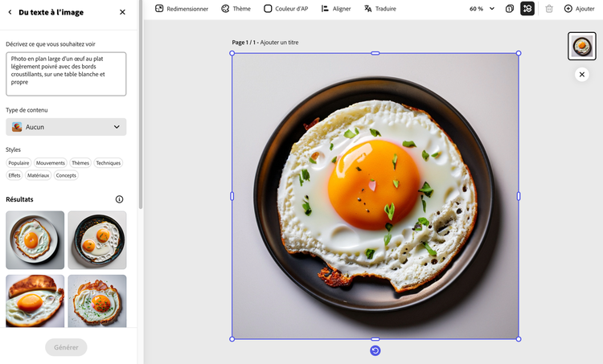Click the top-center edge handle of image
603x364 pixels.
click(x=375, y=53)
